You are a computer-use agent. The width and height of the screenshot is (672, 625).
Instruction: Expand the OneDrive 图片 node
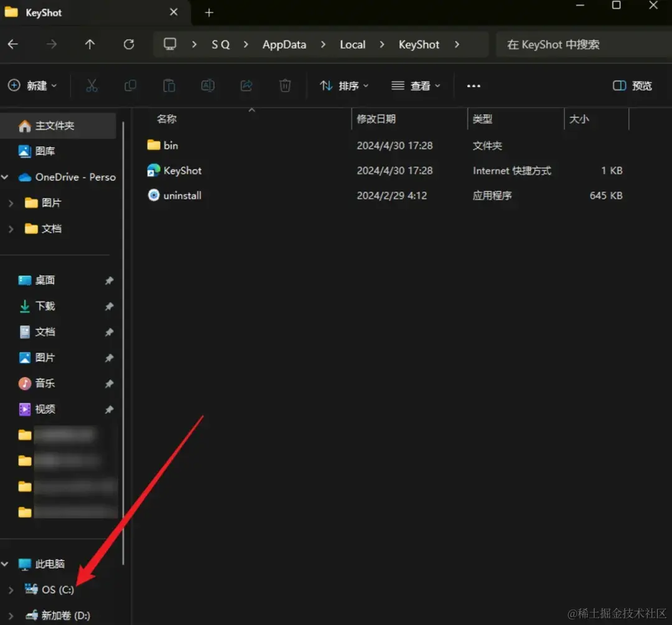(x=11, y=203)
